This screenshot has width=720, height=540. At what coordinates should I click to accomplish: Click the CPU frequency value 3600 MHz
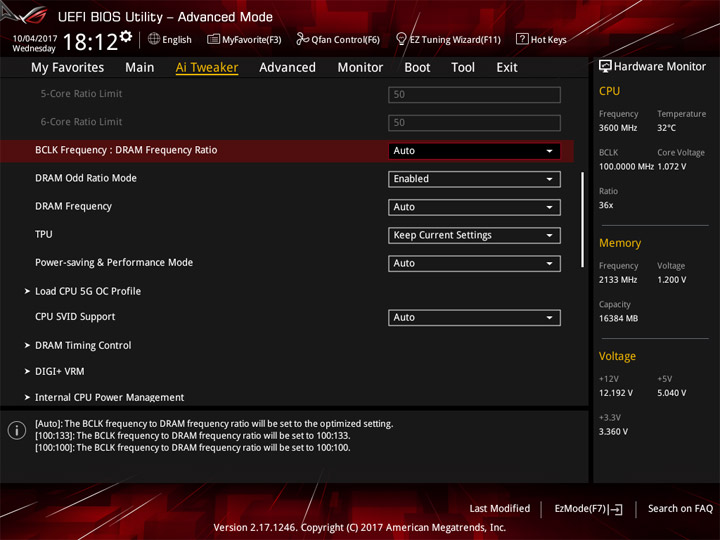coord(618,128)
